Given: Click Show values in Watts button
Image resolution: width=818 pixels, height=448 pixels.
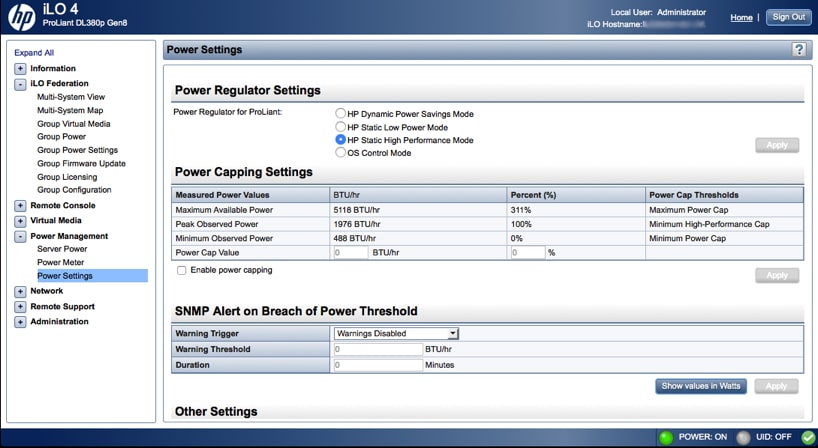Looking at the screenshot, I should 701,386.
